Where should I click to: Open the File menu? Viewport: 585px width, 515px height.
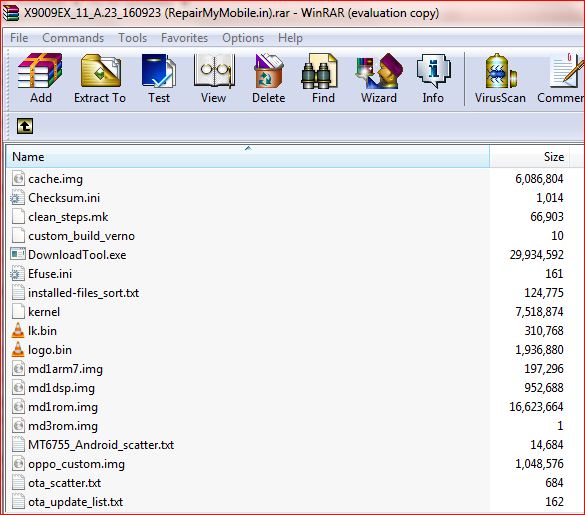point(19,38)
